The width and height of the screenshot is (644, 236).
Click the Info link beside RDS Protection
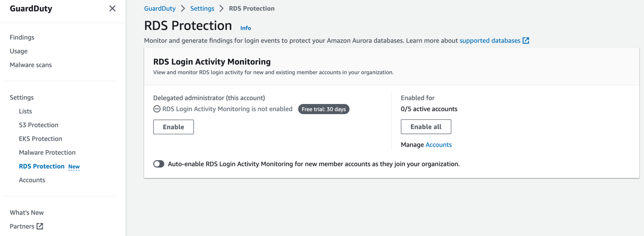click(245, 28)
